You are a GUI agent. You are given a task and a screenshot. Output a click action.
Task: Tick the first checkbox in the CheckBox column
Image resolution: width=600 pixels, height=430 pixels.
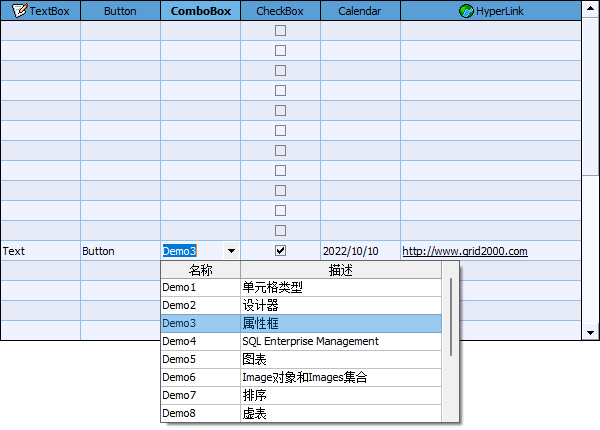(x=280, y=31)
